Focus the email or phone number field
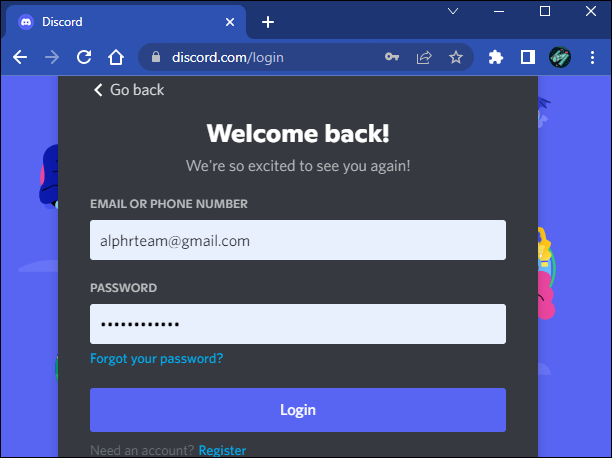The height and width of the screenshot is (458, 612). [298, 240]
